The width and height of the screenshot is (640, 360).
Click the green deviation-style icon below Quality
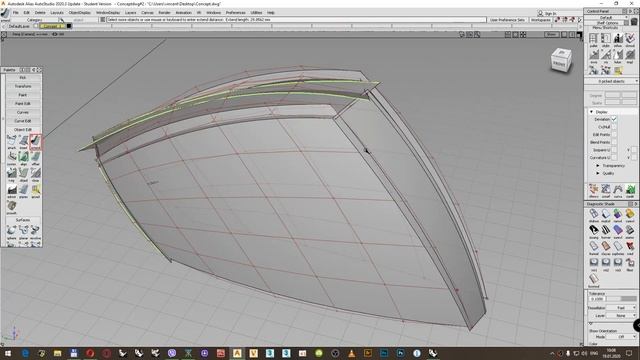click(630, 190)
